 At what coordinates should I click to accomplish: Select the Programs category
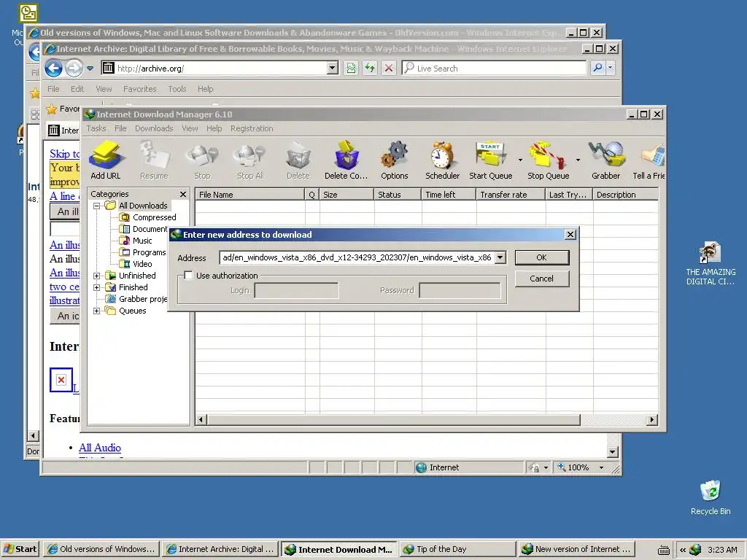point(149,252)
